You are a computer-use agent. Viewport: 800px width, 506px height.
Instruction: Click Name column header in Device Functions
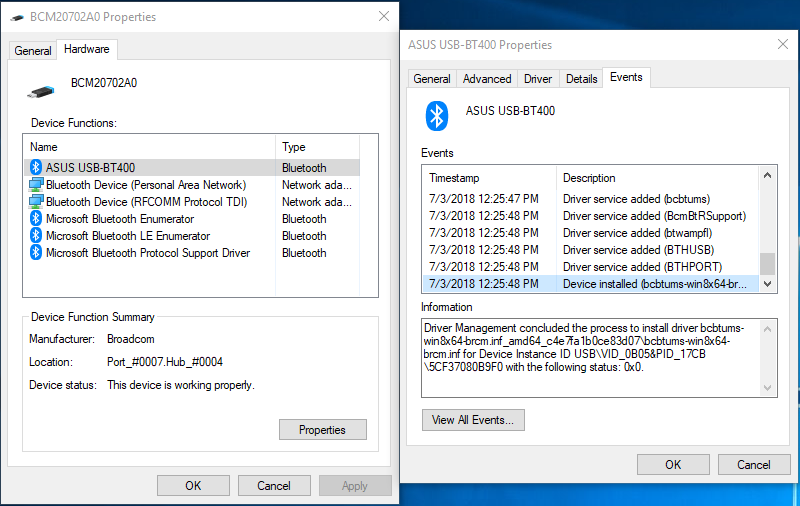point(149,147)
